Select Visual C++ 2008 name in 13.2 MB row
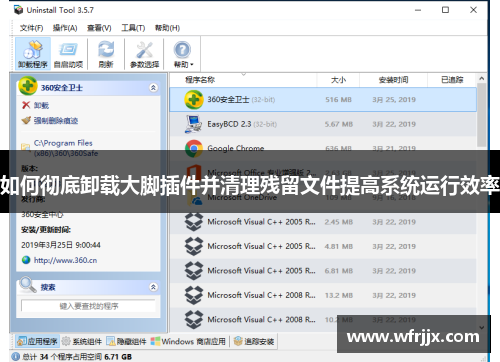The width and height of the screenshot is (500, 362). coord(261,295)
